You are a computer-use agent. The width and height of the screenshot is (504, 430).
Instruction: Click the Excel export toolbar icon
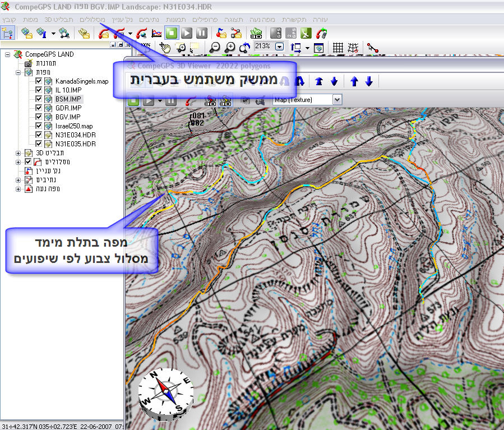(306, 33)
